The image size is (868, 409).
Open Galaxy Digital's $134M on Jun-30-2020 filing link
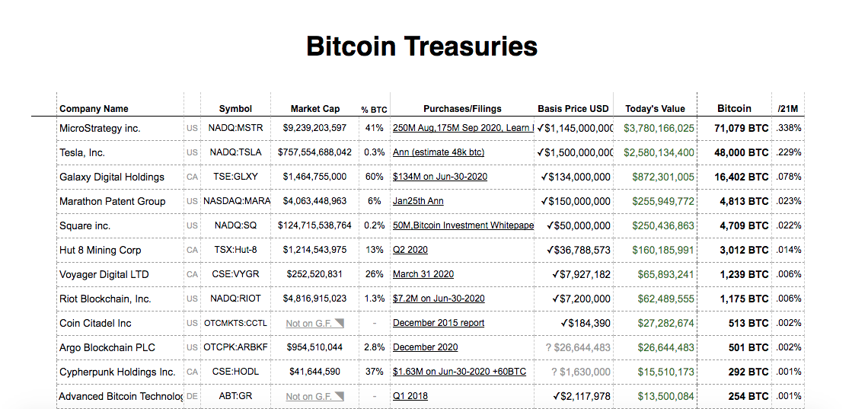(x=440, y=177)
